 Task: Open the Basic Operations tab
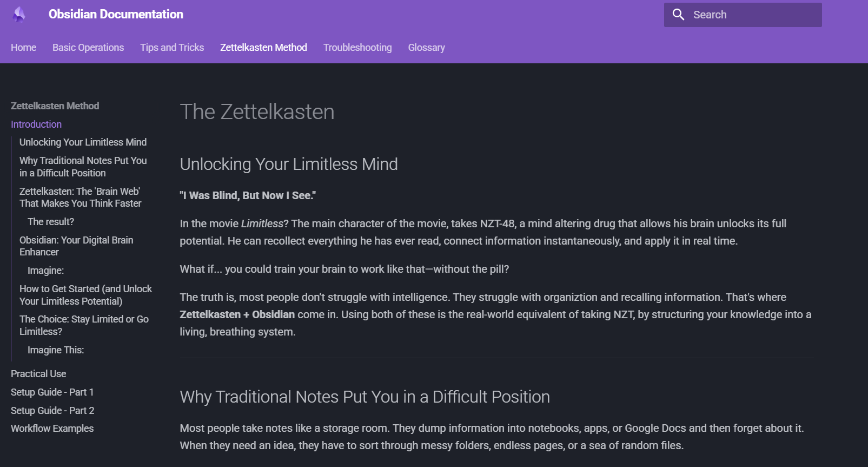[88, 48]
